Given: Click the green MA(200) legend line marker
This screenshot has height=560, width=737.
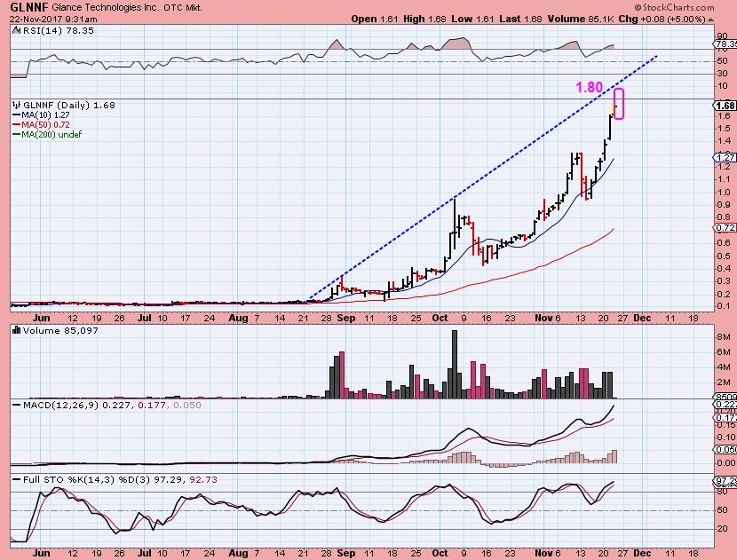Looking at the screenshot, I should (16, 134).
